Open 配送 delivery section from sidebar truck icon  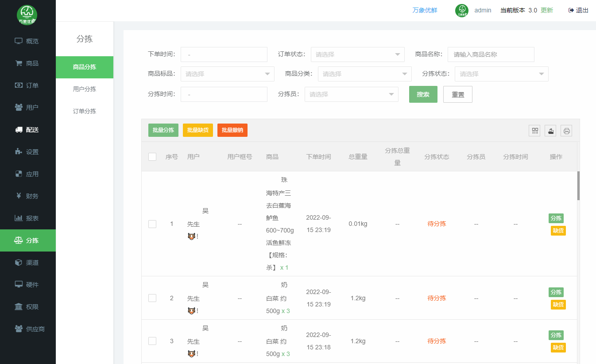tap(19, 130)
